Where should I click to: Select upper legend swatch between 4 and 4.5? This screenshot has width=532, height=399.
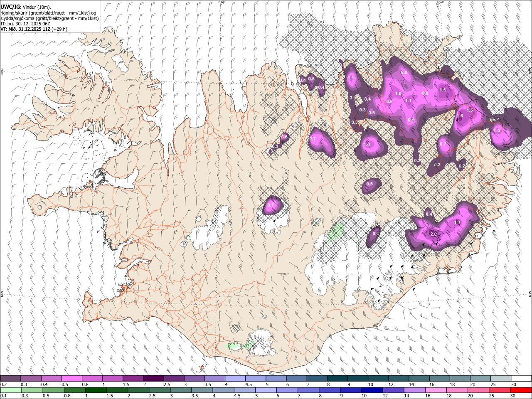click(x=235, y=379)
